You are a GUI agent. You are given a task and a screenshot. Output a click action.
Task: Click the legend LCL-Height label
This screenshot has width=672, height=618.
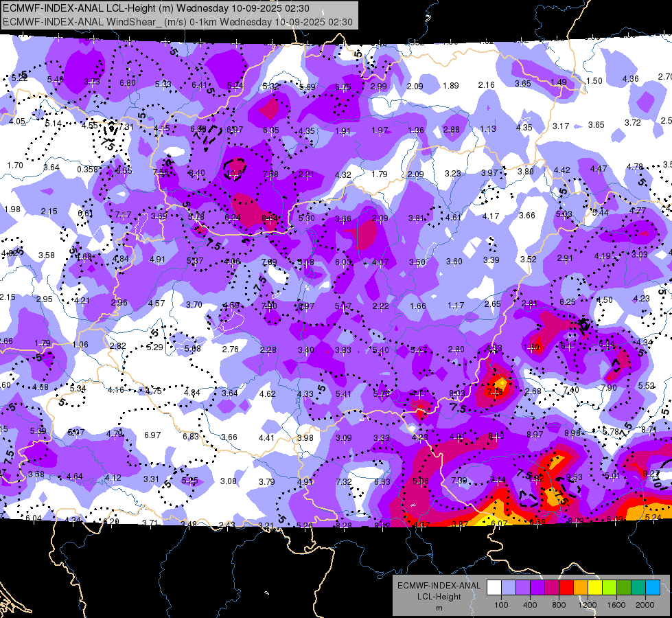(x=439, y=597)
